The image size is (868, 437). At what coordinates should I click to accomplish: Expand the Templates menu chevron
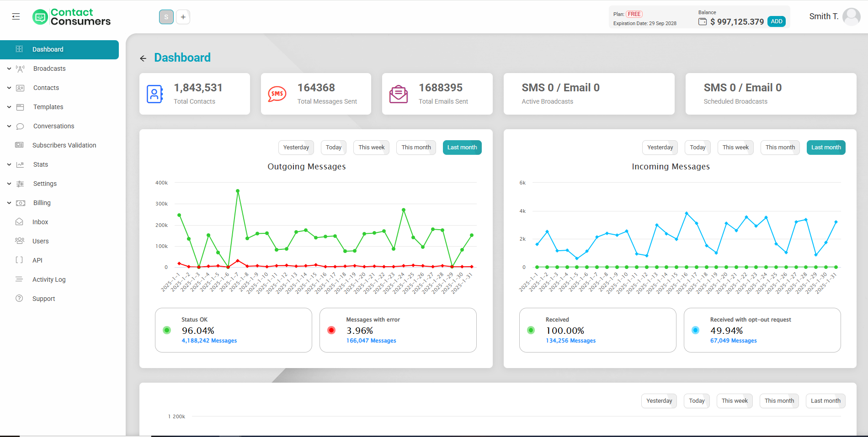[9, 107]
